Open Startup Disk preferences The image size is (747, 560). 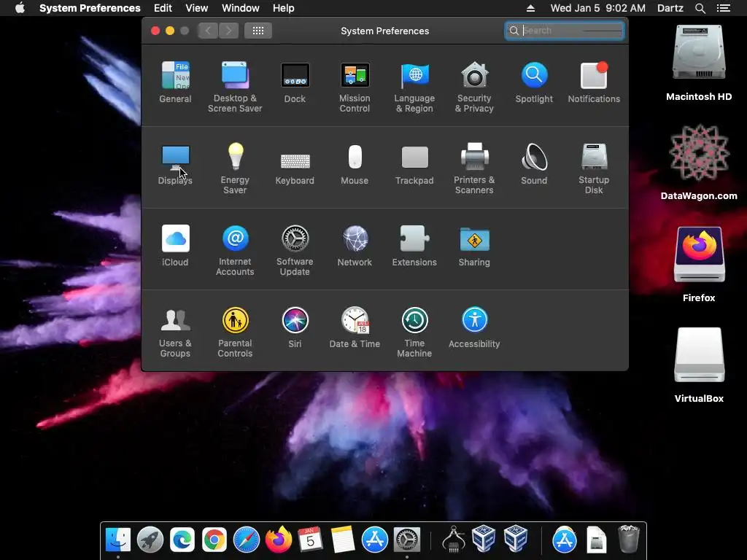pos(594,168)
